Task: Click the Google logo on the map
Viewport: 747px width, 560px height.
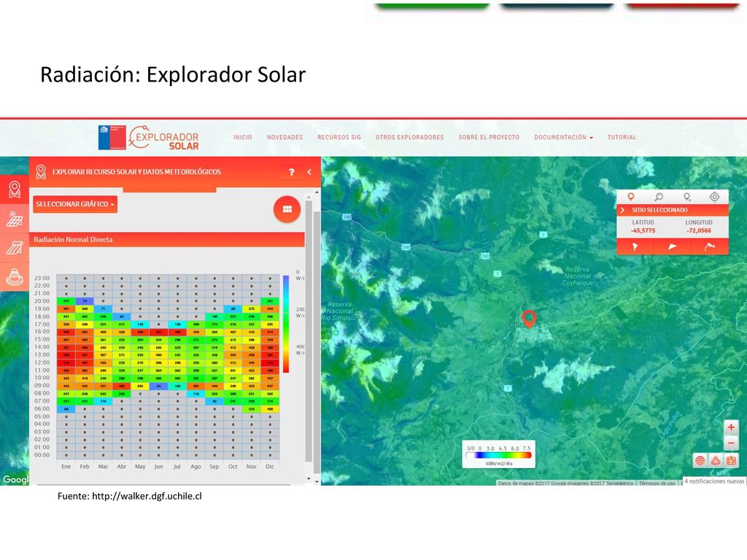Action: [15, 479]
